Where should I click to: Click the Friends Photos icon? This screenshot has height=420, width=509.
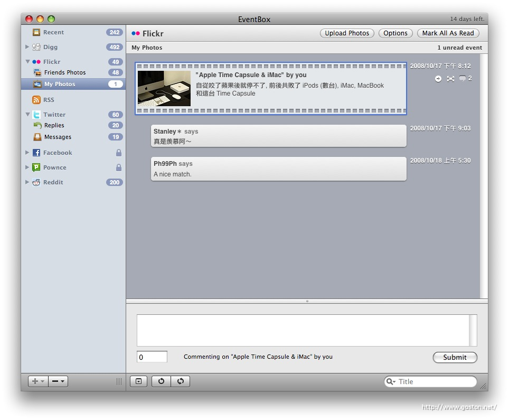point(37,72)
